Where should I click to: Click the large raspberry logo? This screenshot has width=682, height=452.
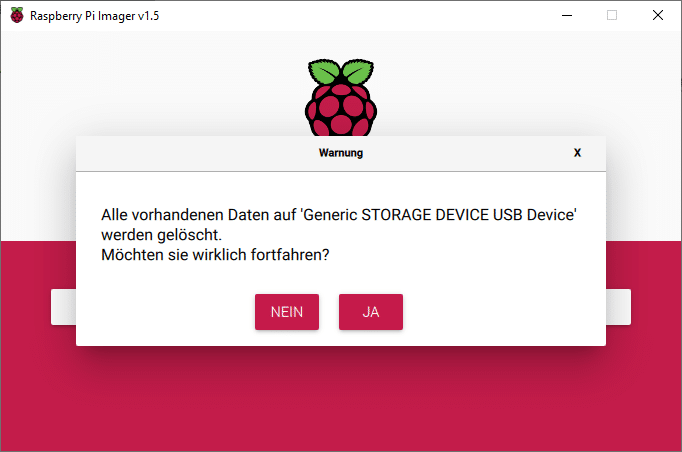pyautogui.click(x=341, y=98)
